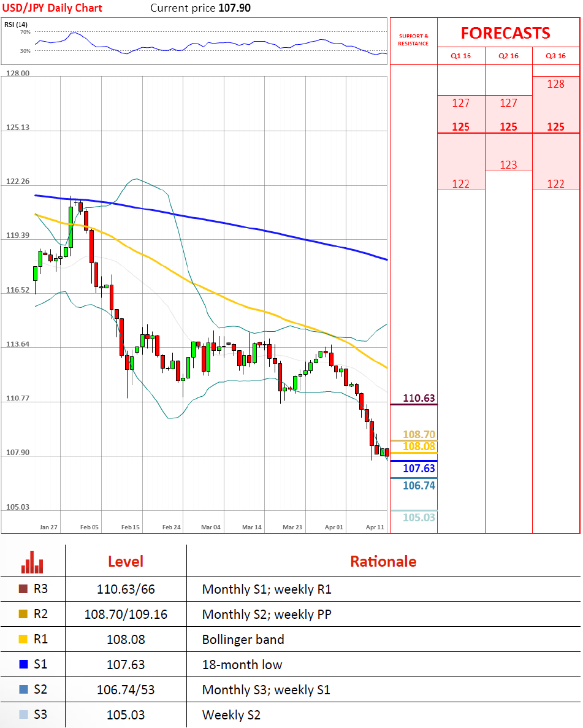The height and width of the screenshot is (728, 583).
Task: Select the R3 dark red swatch
Action: pyautogui.click(x=23, y=589)
